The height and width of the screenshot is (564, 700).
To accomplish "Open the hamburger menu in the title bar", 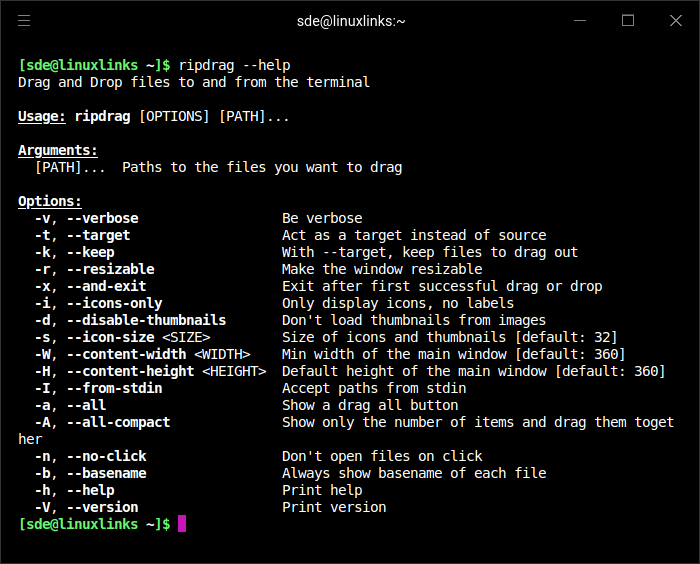I will pos(24,20).
